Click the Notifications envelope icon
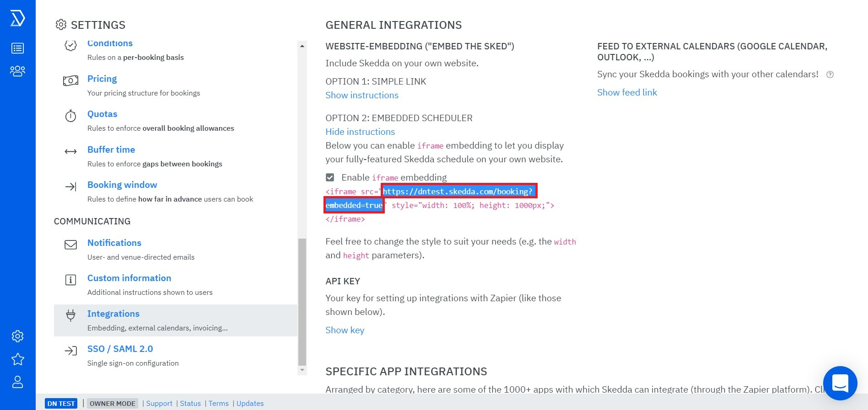This screenshot has height=410, width=868. [70, 245]
